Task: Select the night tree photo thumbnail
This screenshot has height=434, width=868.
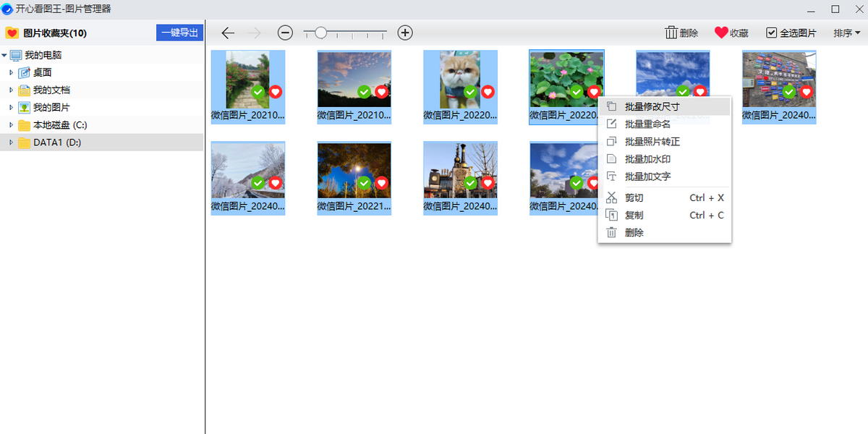Action: click(354, 170)
